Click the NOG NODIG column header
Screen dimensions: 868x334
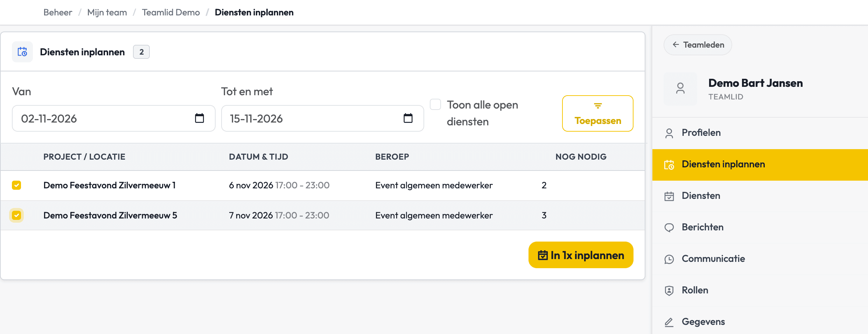(x=581, y=157)
